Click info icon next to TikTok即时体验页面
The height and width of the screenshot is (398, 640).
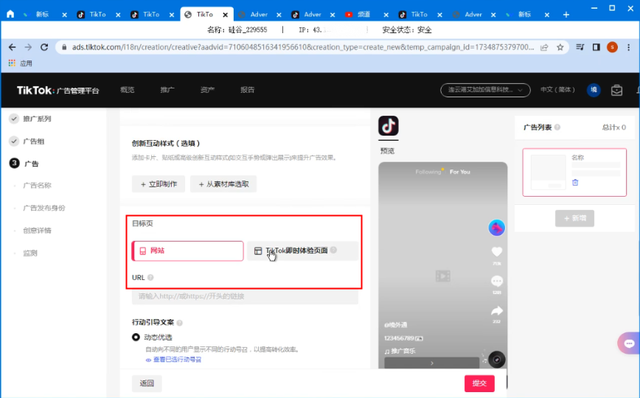333,250
